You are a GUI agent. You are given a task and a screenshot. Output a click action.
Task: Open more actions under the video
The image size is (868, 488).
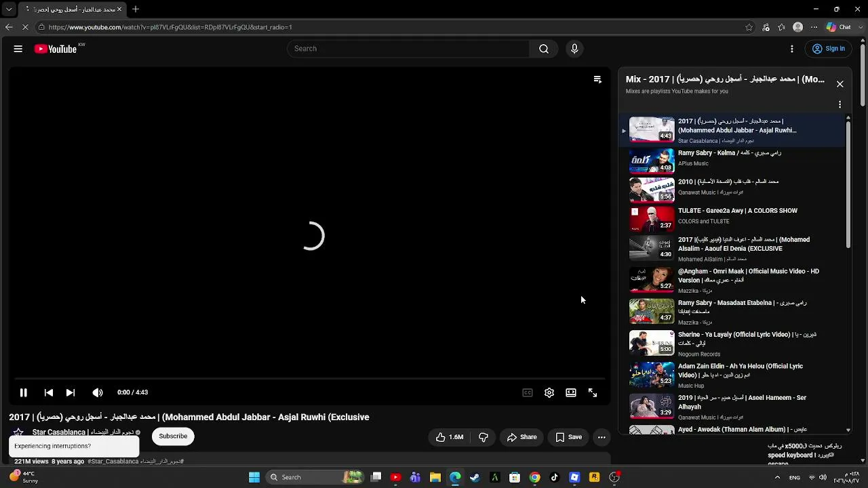tap(601, 437)
